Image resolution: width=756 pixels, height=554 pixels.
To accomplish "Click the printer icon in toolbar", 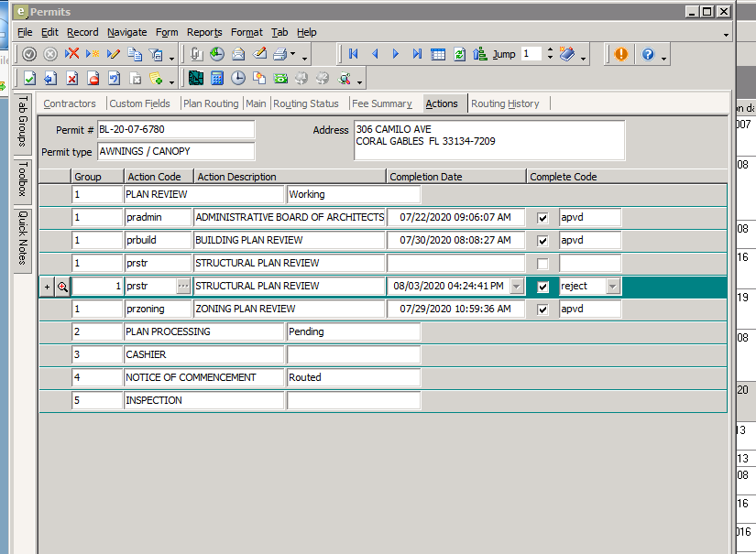I will 279,54.
